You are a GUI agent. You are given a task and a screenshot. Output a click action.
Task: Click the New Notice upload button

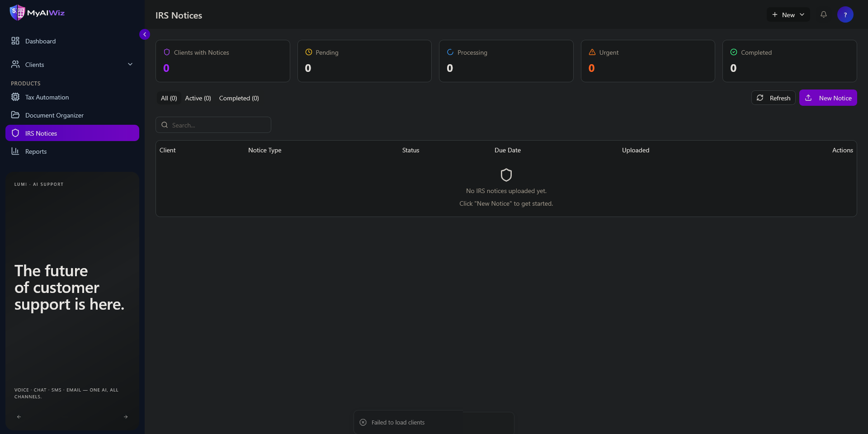coord(828,98)
